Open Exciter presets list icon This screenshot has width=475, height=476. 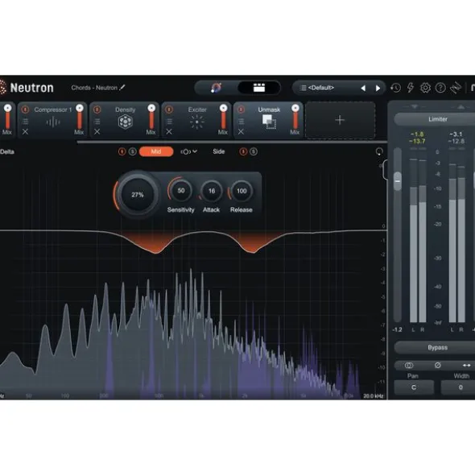(x=169, y=122)
